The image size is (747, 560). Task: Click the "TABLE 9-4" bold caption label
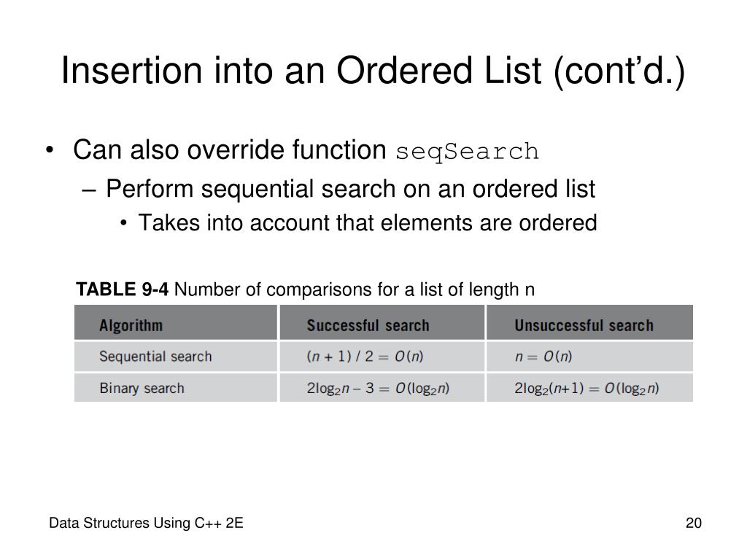(123, 290)
